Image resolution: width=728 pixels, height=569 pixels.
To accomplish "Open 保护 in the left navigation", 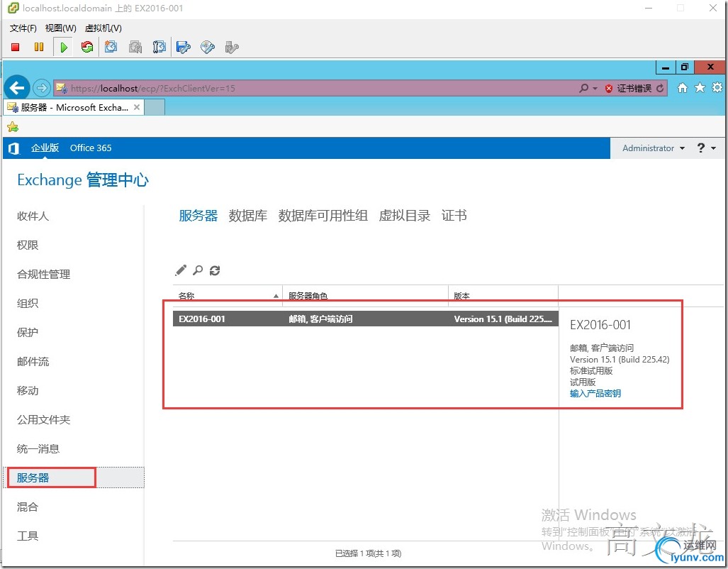I will [x=28, y=332].
